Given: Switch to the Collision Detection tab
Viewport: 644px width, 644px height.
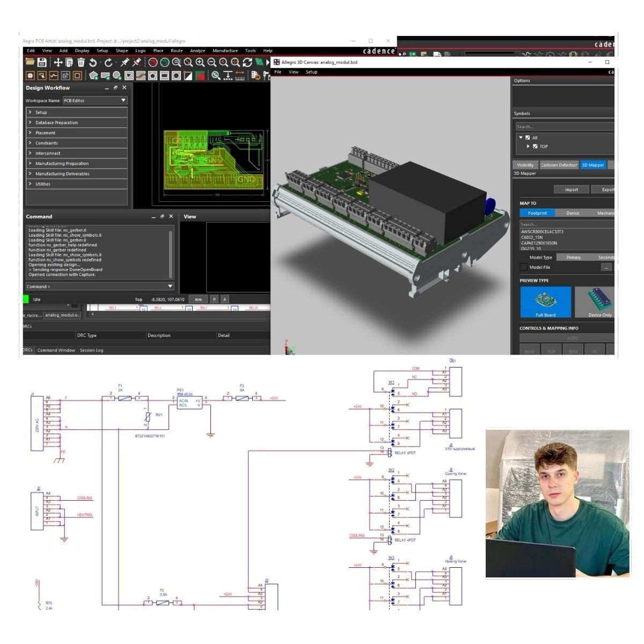Looking at the screenshot, I should point(559,165).
